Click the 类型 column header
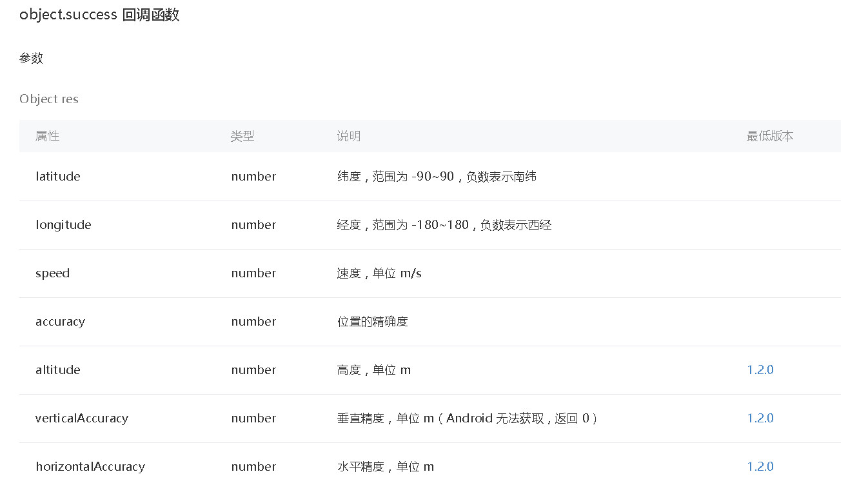 pos(242,136)
